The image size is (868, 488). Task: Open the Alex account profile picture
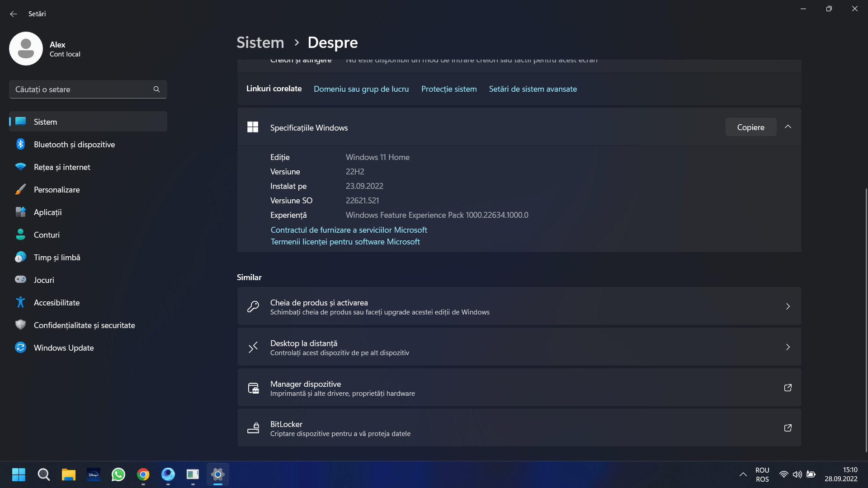pos(26,49)
